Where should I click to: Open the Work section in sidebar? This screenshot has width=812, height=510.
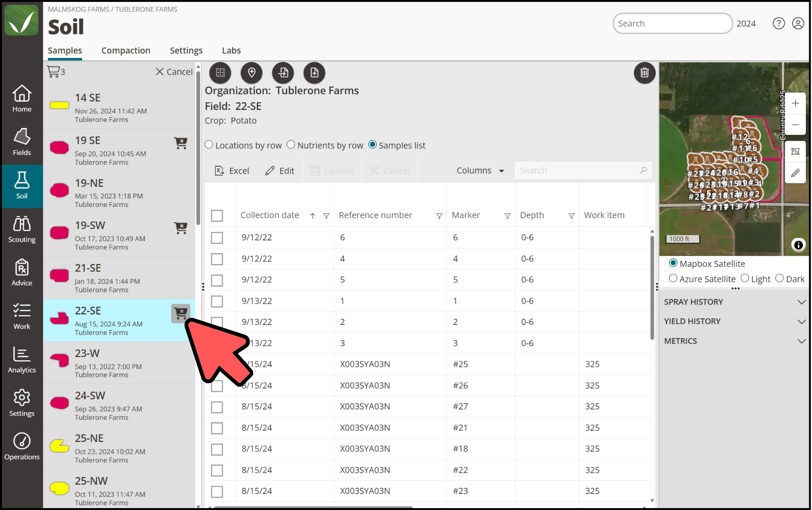click(x=22, y=317)
